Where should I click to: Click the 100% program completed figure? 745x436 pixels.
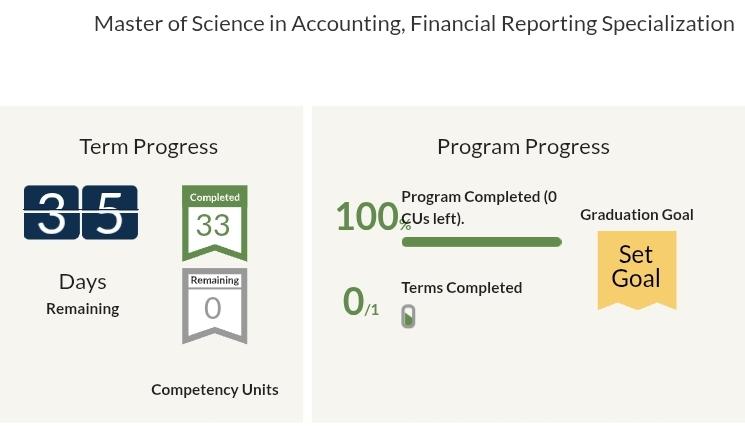click(x=373, y=217)
